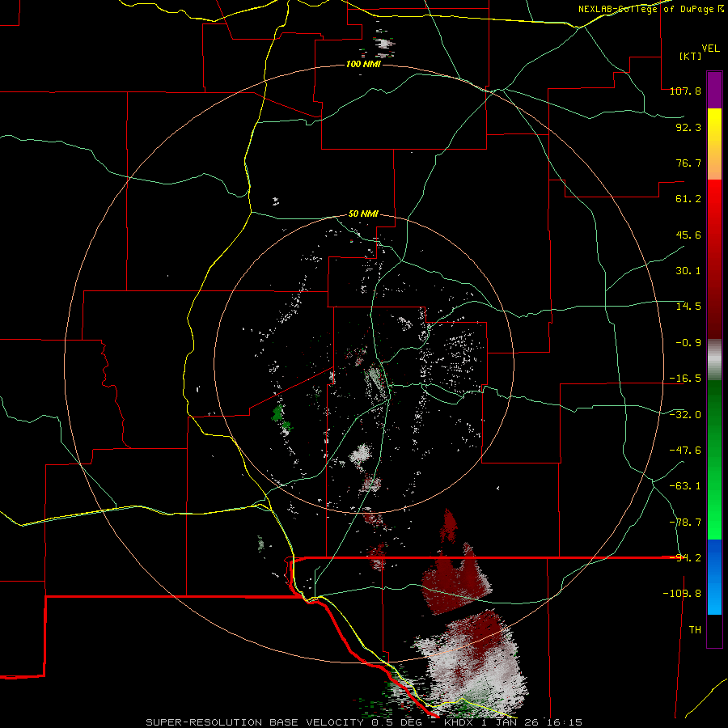
Task: Click the [KT] units label
Action: pos(690,56)
